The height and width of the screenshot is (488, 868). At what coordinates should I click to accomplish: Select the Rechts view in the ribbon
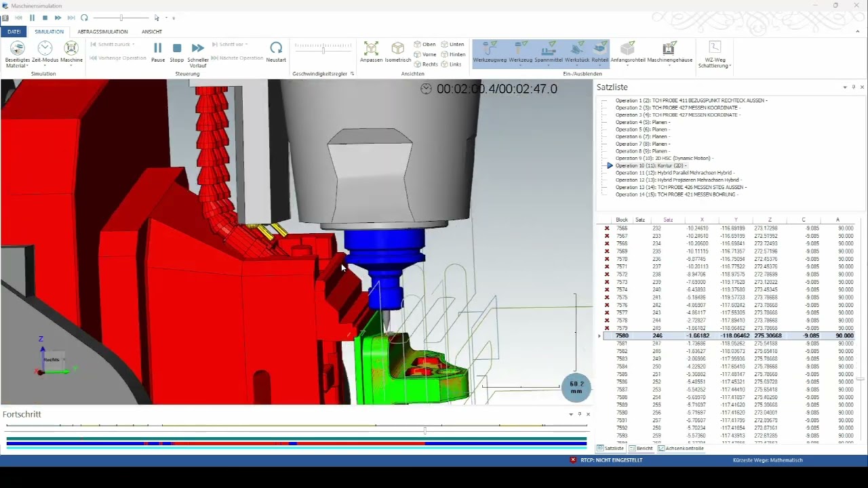pos(425,64)
